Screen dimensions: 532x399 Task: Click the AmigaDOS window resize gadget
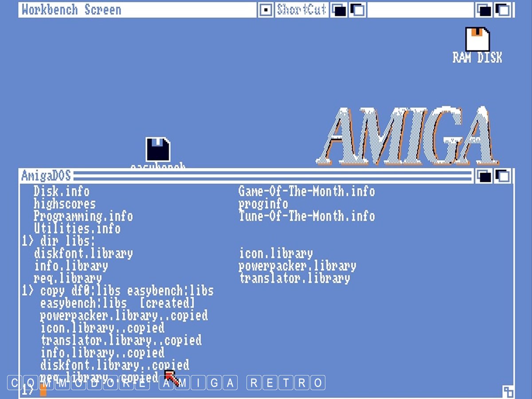(508, 391)
